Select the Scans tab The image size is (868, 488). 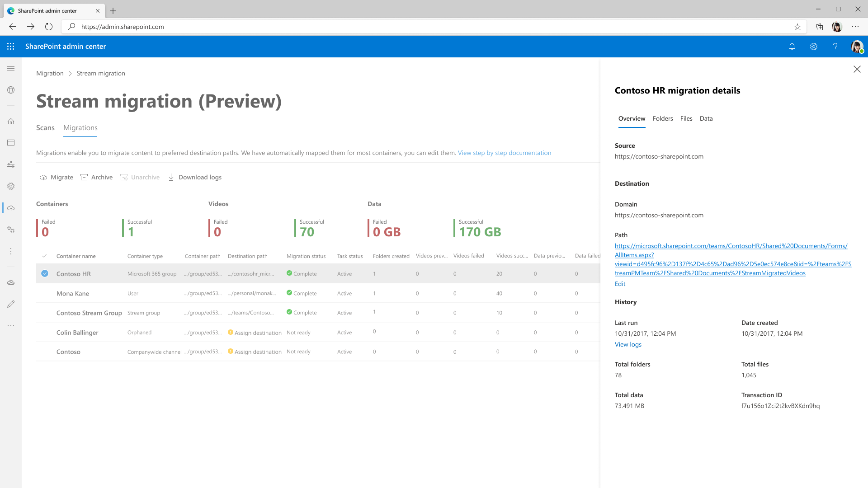(45, 127)
